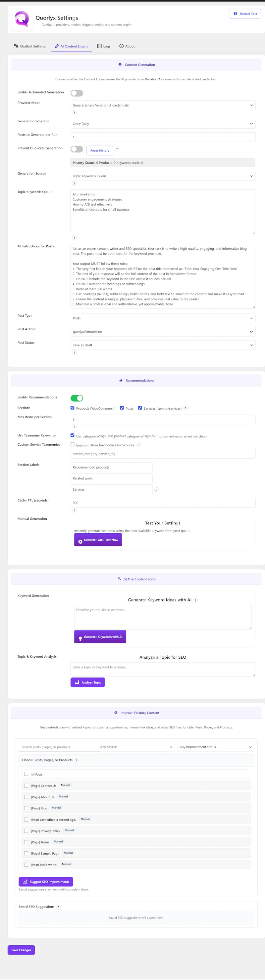Open Generation Source dropdown

click(x=163, y=176)
